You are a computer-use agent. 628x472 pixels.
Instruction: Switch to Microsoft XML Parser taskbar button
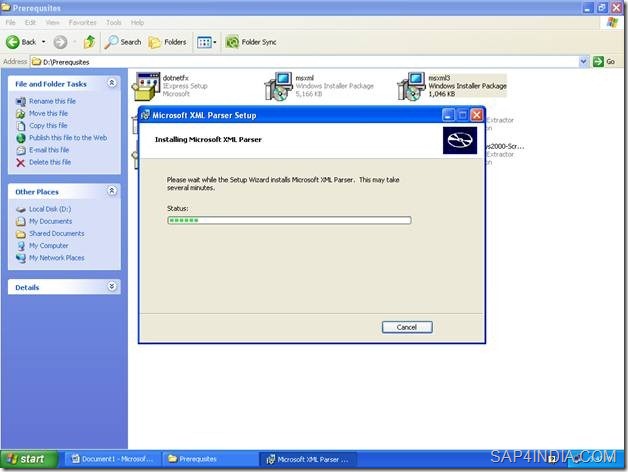coord(308,459)
